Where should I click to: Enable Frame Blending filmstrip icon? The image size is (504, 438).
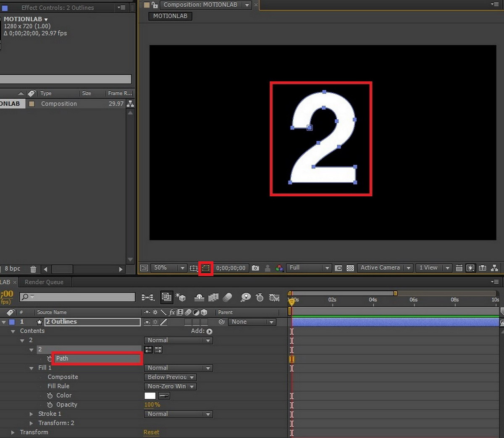(213, 298)
